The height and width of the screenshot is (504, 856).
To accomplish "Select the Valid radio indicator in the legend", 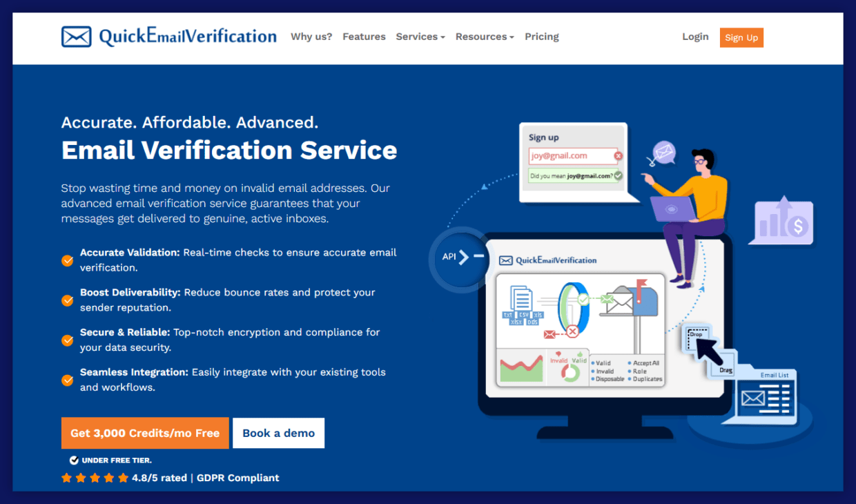I will pos(592,362).
